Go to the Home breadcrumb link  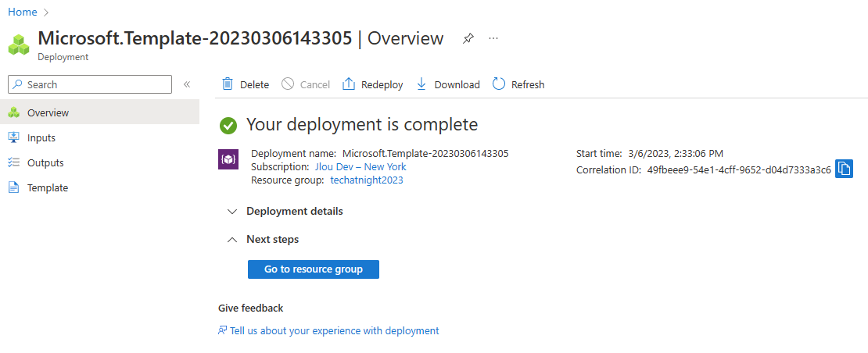tap(23, 12)
